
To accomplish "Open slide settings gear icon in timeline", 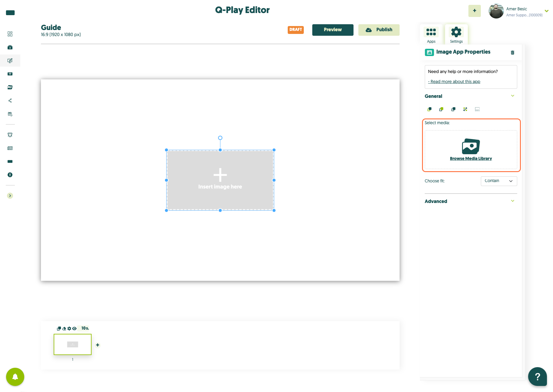I will (69, 328).
